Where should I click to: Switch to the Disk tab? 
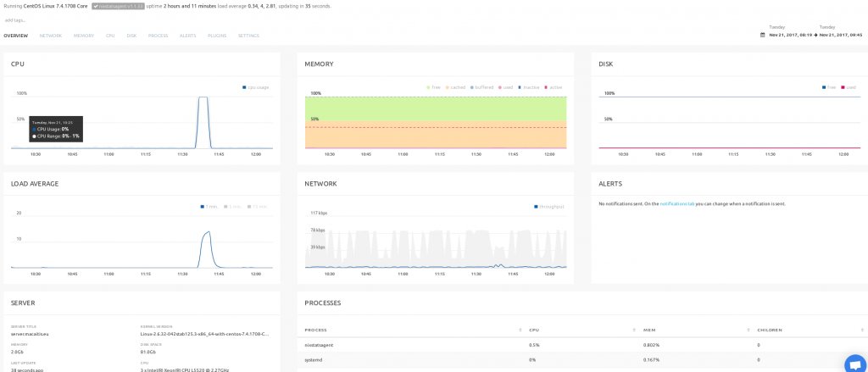(x=131, y=36)
